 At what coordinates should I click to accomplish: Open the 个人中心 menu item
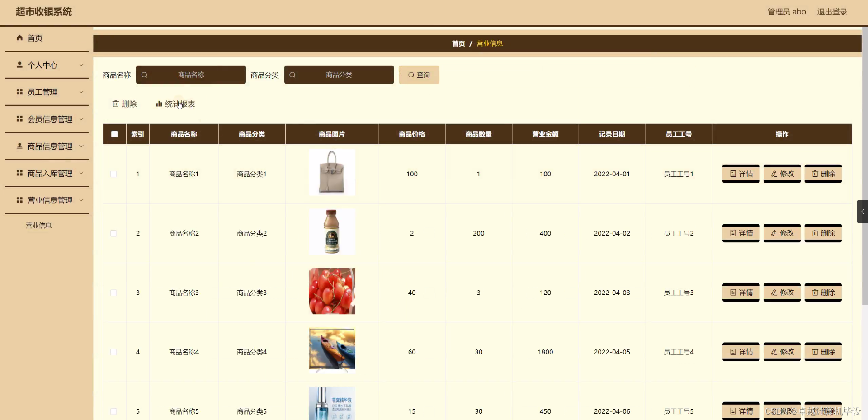(x=47, y=65)
